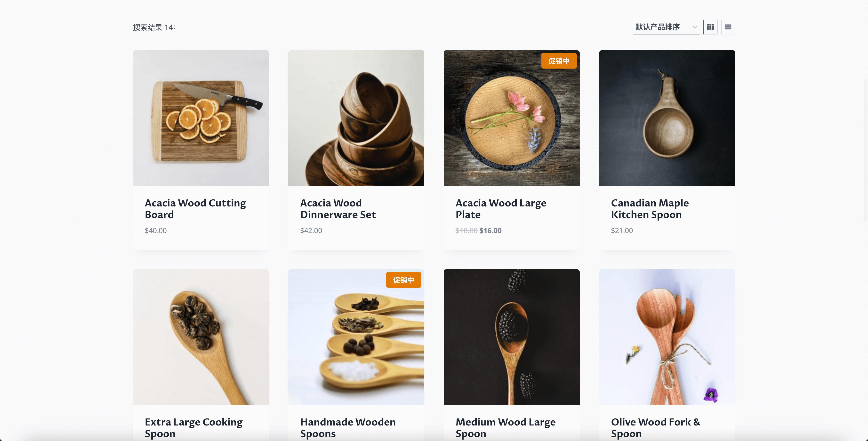This screenshot has width=868, height=441.
Task: Open Extra Large Cooking Spoon image
Action: click(201, 337)
